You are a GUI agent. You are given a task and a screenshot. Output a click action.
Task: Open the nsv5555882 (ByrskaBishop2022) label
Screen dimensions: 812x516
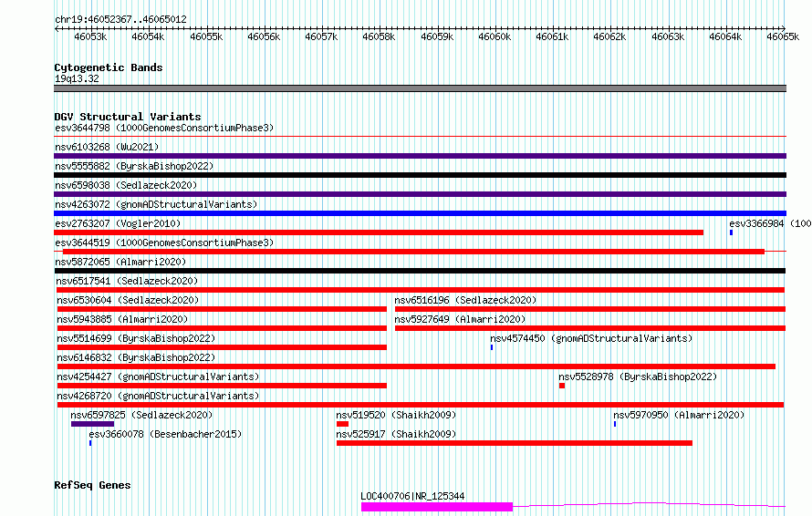click(x=134, y=166)
